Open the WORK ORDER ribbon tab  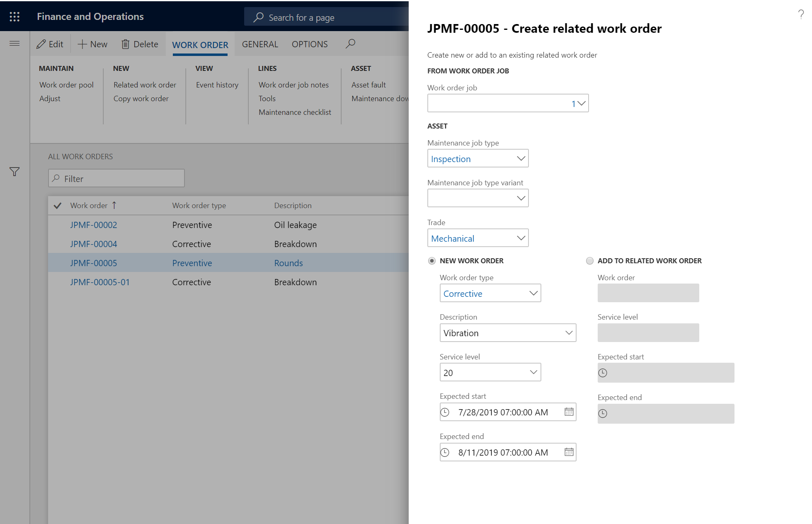(200, 44)
